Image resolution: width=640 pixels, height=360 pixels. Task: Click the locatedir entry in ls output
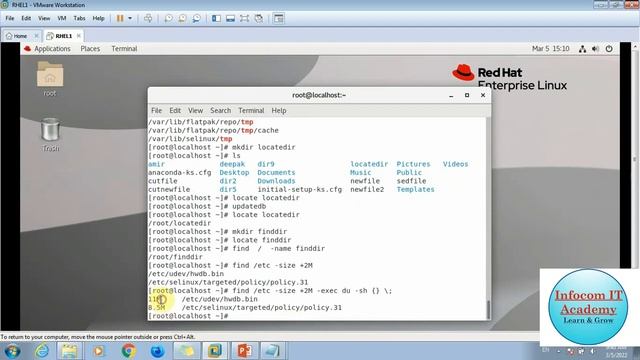tap(369, 164)
